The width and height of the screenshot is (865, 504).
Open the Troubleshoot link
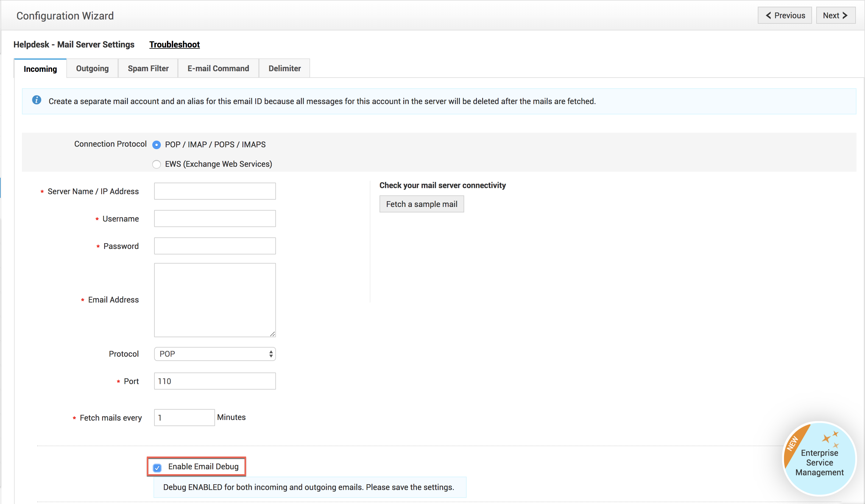175,44
